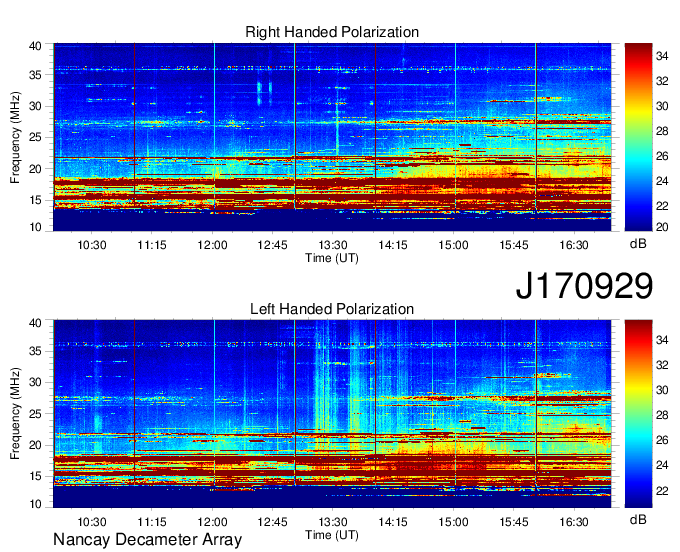Click the 12:00 time tick on Left Handed plot
This screenshot has height=552, width=680.
[212, 522]
